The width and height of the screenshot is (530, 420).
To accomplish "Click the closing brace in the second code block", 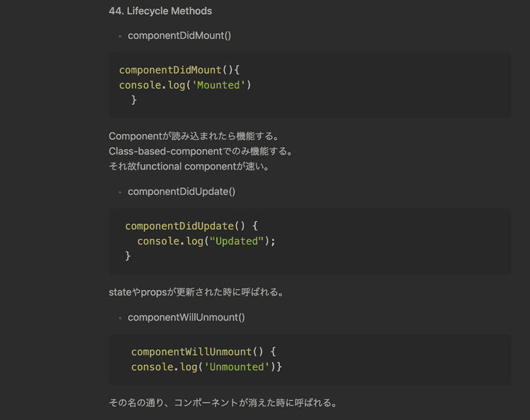I will click(x=128, y=256).
